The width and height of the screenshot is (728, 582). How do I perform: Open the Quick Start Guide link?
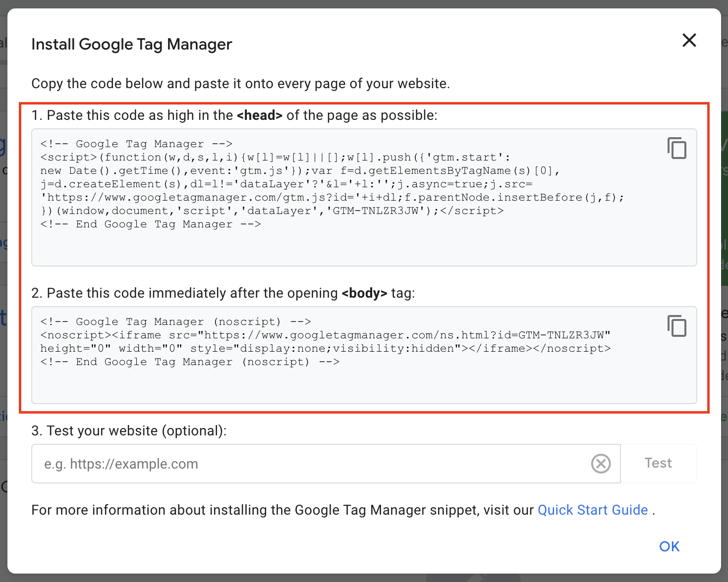point(593,510)
